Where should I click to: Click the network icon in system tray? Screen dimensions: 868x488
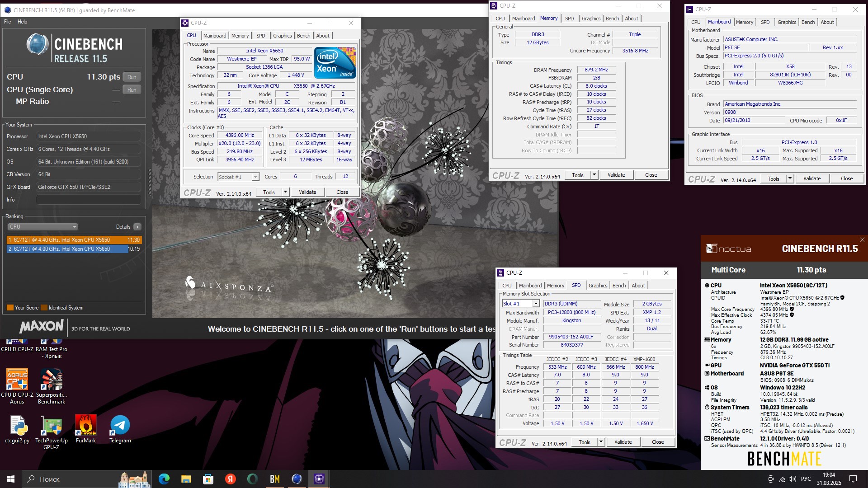tap(782, 479)
